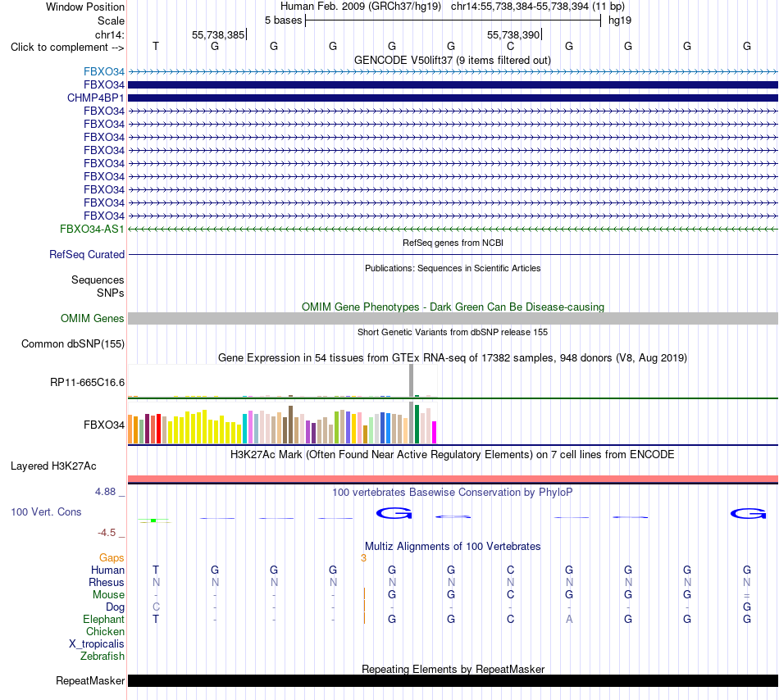The width and height of the screenshot is (779, 700).
Task: Click the Elephant alignment row label
Action: coord(103,619)
